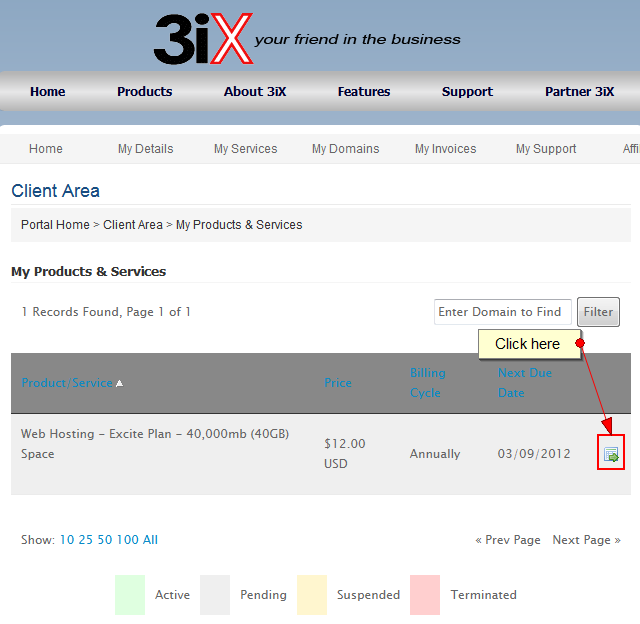The image size is (640, 624).
Task: Open Partner 3iX navigation item
Action: (x=579, y=91)
